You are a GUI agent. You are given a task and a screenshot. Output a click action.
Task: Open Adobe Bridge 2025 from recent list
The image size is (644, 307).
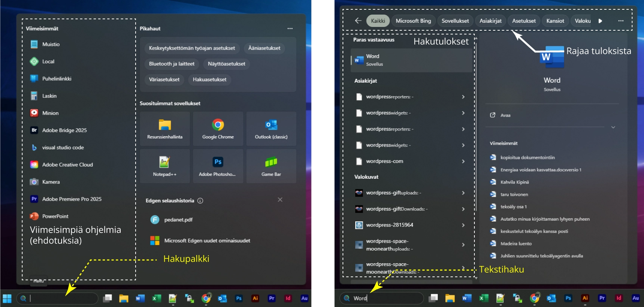[x=64, y=130]
